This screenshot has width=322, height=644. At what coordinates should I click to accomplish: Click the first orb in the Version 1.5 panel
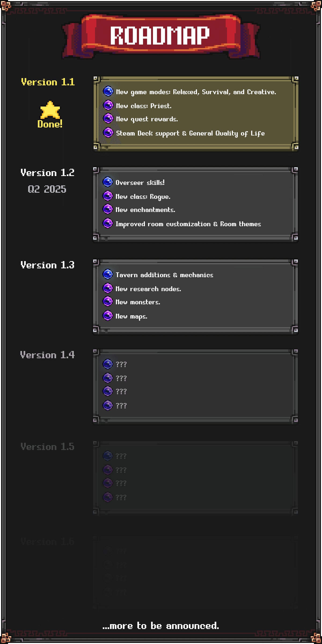(108, 456)
